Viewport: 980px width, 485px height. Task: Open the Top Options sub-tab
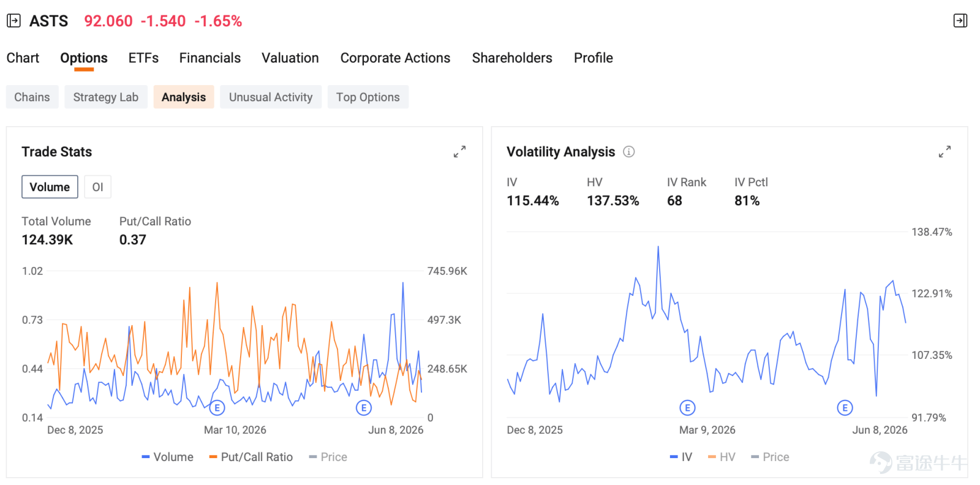pos(368,97)
